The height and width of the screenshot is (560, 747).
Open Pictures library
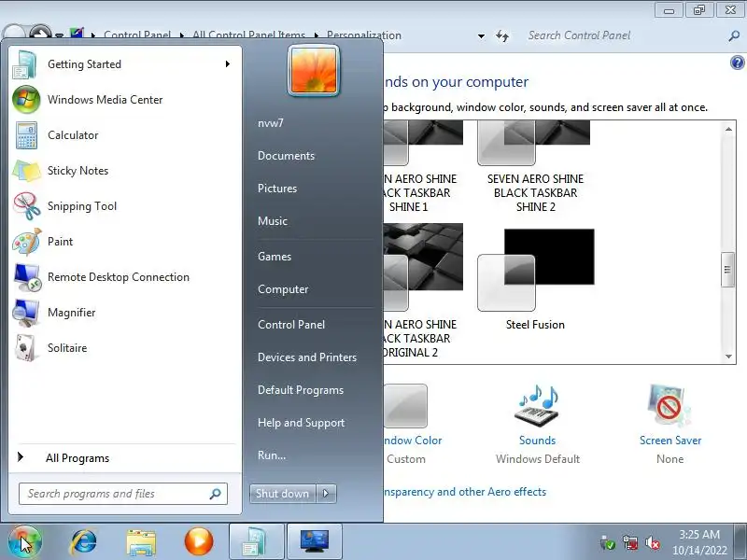pos(277,189)
